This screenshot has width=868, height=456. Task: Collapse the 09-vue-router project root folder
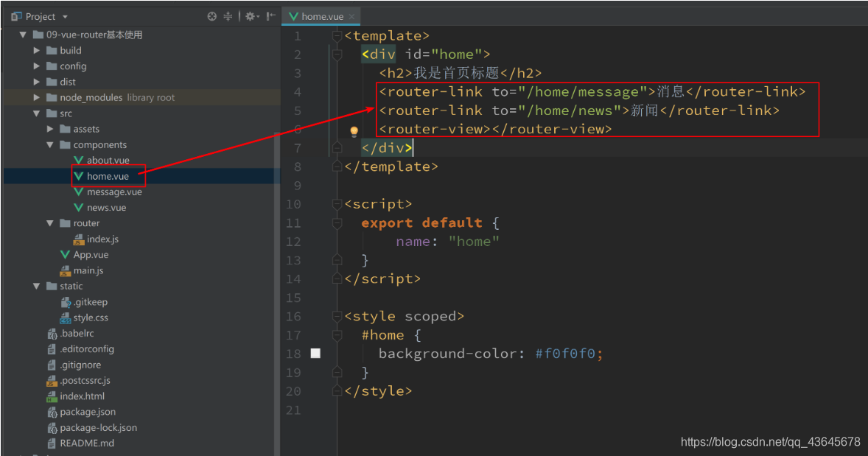tap(23, 35)
